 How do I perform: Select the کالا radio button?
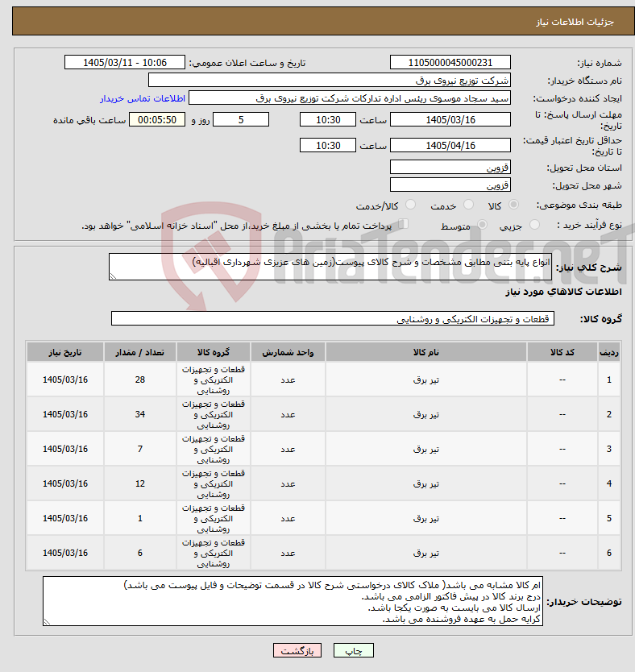[x=513, y=205]
